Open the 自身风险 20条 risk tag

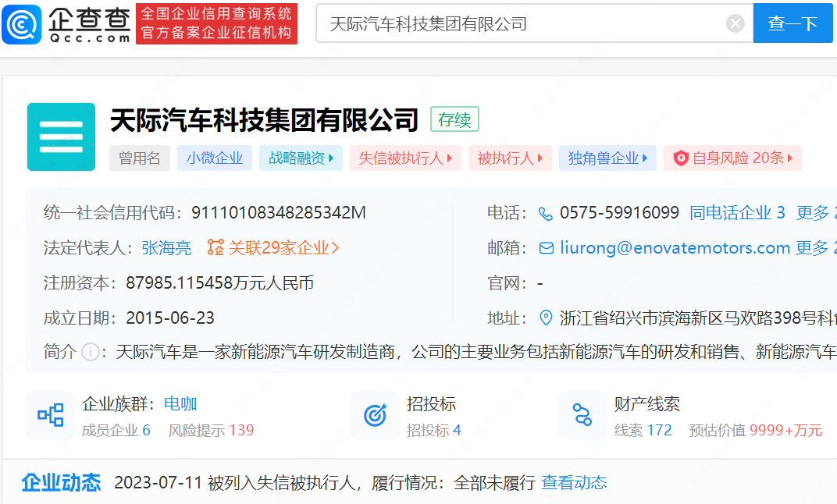(x=732, y=158)
